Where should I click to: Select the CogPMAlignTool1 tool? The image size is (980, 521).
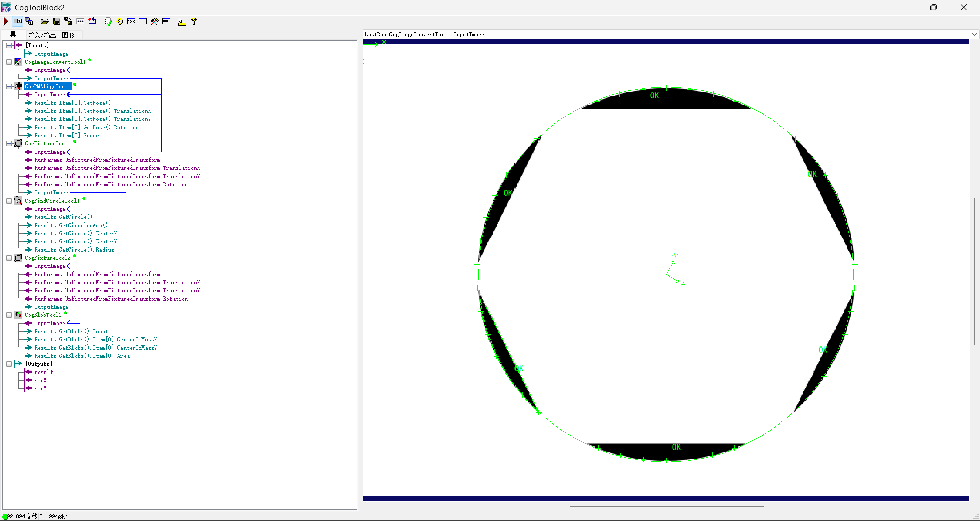pos(47,86)
